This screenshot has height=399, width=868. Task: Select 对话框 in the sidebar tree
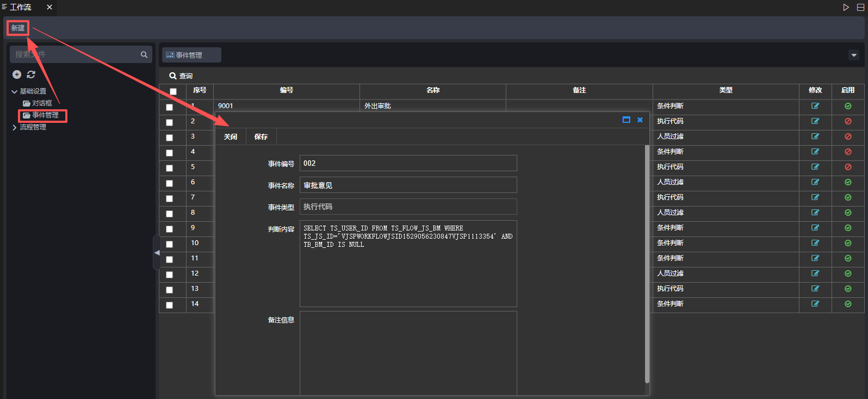(42, 103)
